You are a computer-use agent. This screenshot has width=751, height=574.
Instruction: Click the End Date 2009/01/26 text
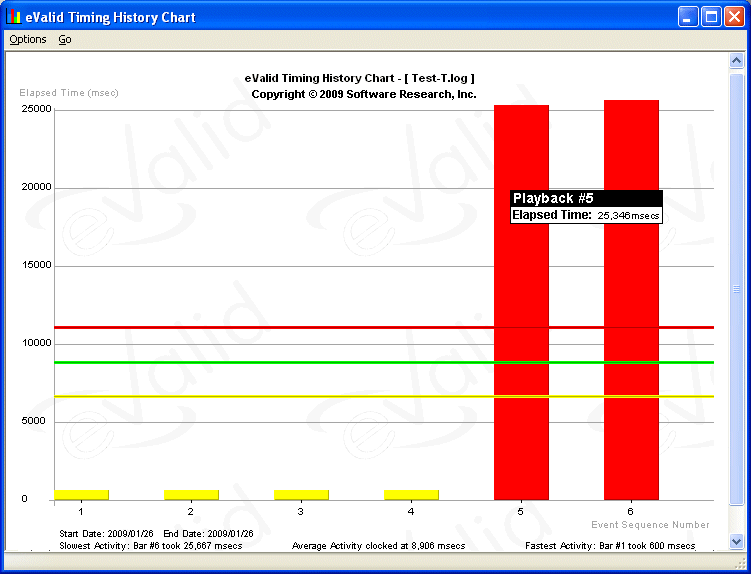tap(208, 534)
